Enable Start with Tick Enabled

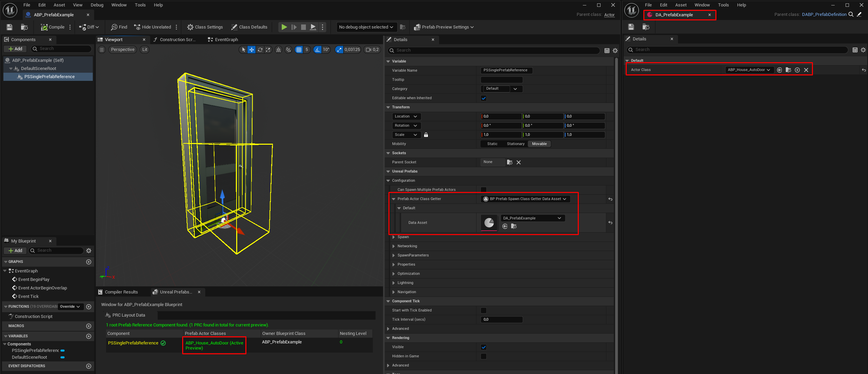pos(484,310)
